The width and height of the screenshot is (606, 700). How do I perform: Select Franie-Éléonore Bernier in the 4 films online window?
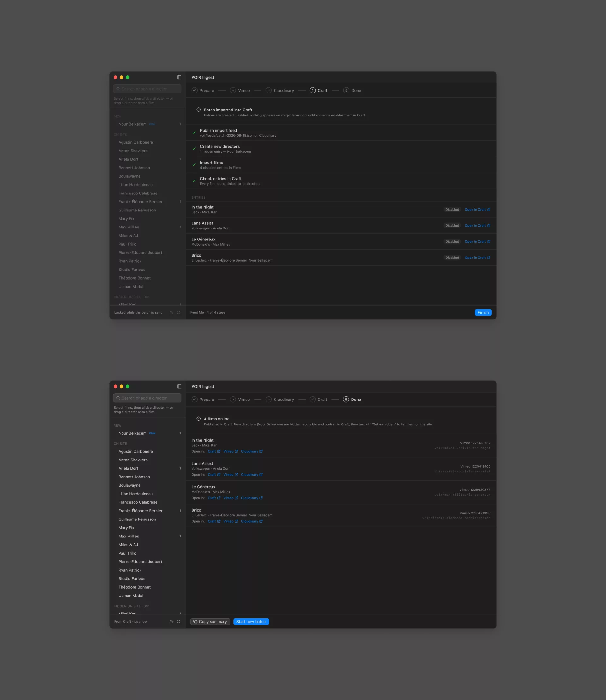coord(147,511)
